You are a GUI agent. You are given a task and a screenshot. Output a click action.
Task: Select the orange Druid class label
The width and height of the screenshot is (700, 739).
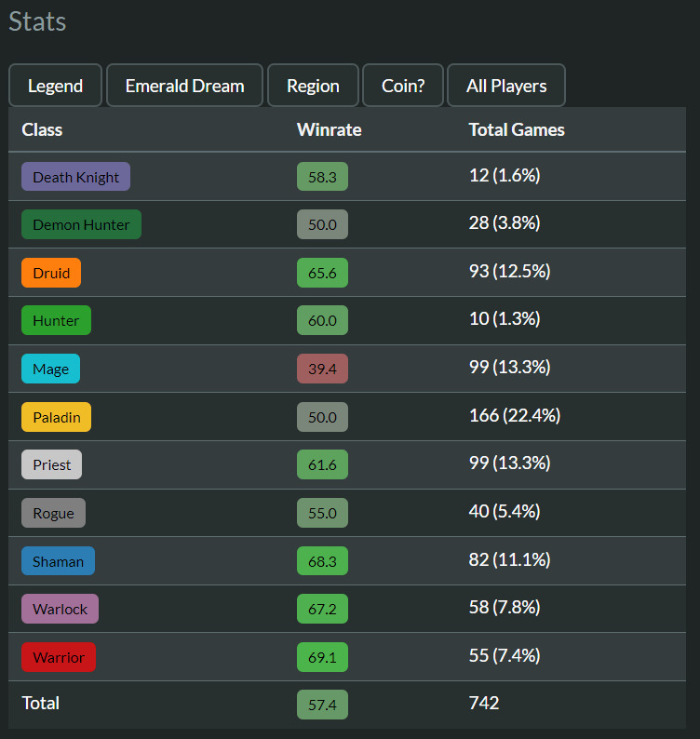51,273
